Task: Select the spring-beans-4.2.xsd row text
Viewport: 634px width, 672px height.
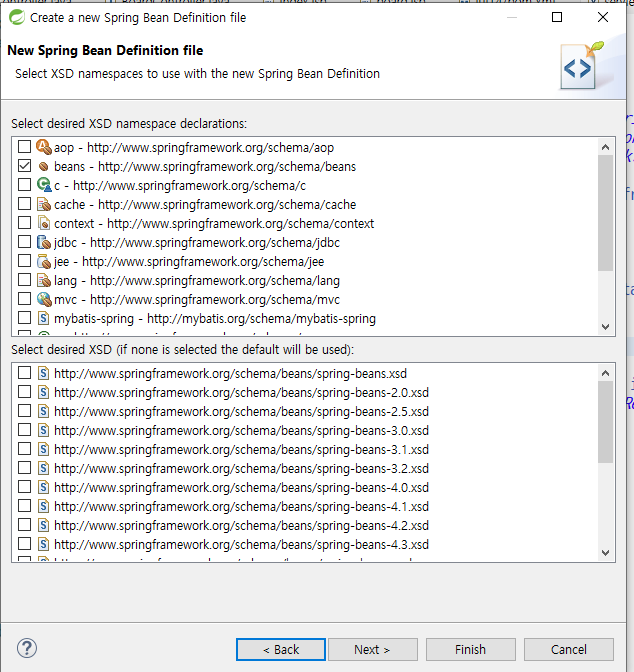Action: (x=241, y=526)
